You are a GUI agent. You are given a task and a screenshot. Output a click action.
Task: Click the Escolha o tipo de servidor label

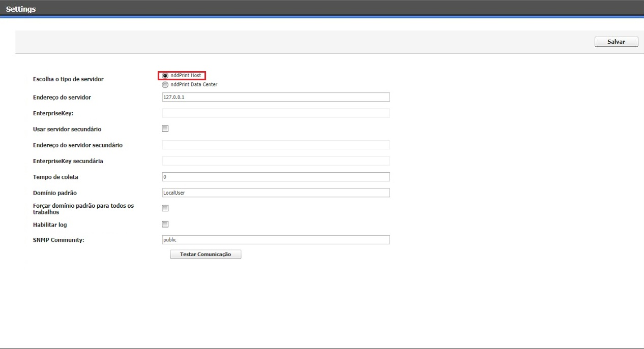(68, 79)
